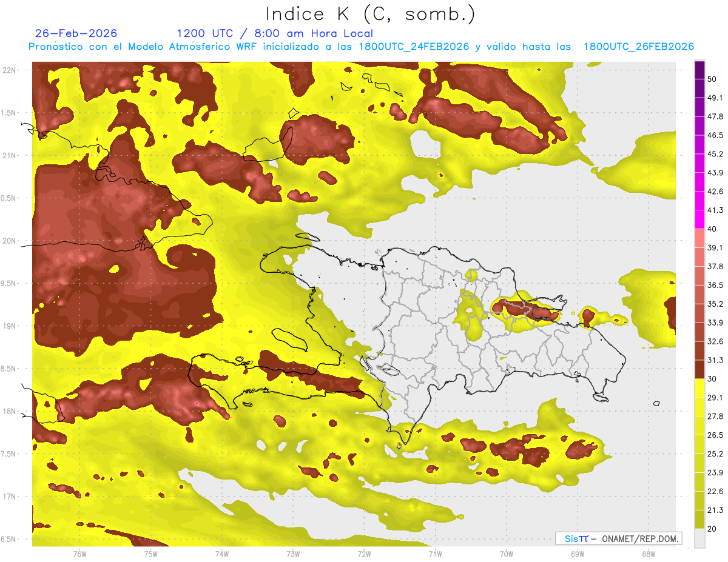Click the latitude axis label "17N"
Viewport: 728px width, 562px height.
[10, 497]
